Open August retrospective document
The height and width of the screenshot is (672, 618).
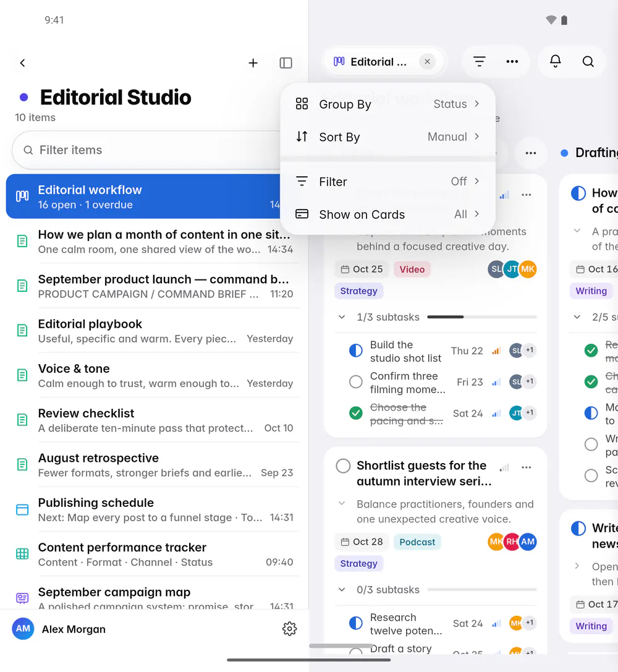pos(154,465)
